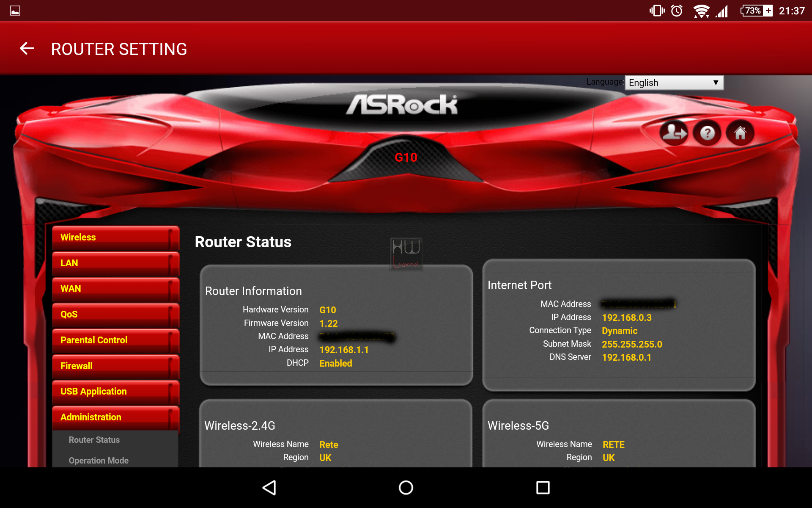The height and width of the screenshot is (508, 812).
Task: Tap the vibrate mode status icon
Action: pos(657,11)
